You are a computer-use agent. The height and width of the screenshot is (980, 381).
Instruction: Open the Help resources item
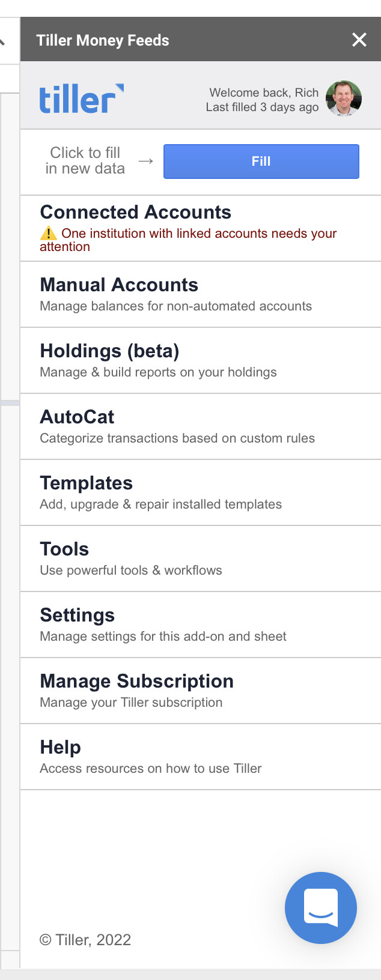(60, 748)
